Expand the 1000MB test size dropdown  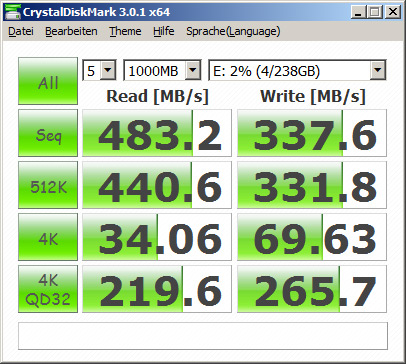pos(193,70)
